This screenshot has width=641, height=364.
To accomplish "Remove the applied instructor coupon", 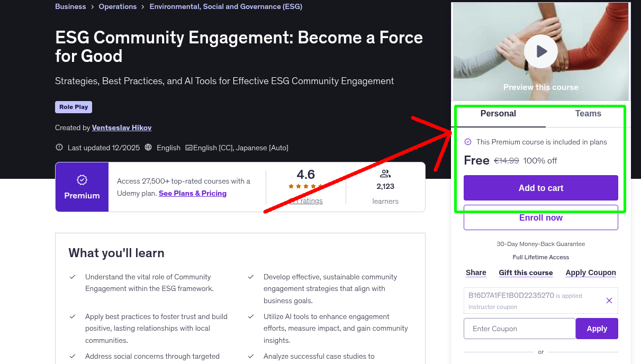I will click(x=609, y=300).
